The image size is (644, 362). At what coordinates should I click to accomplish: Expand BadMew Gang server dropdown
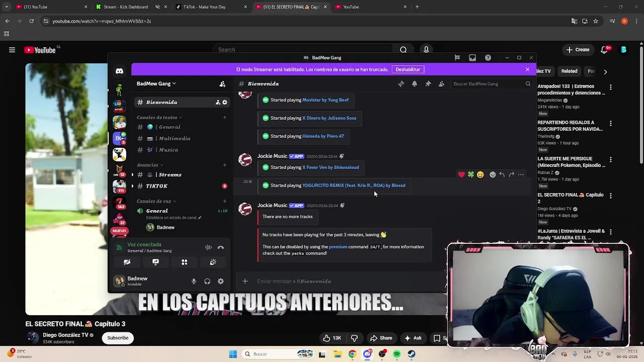click(x=156, y=84)
